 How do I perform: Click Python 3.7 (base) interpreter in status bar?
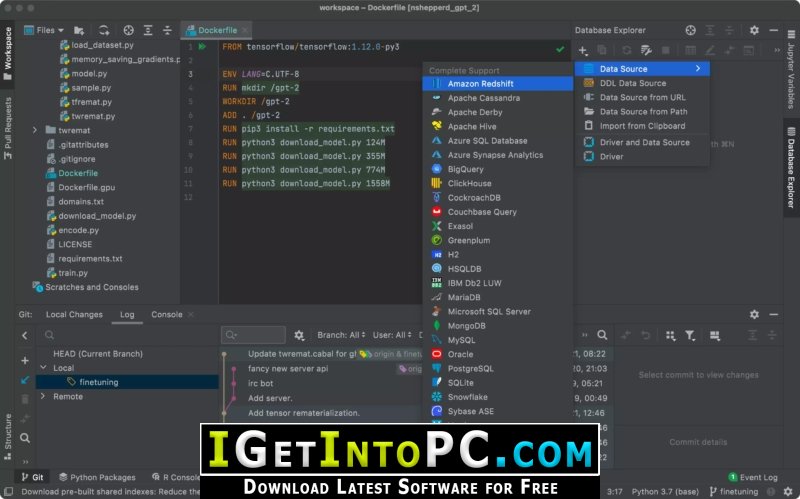tap(665, 491)
